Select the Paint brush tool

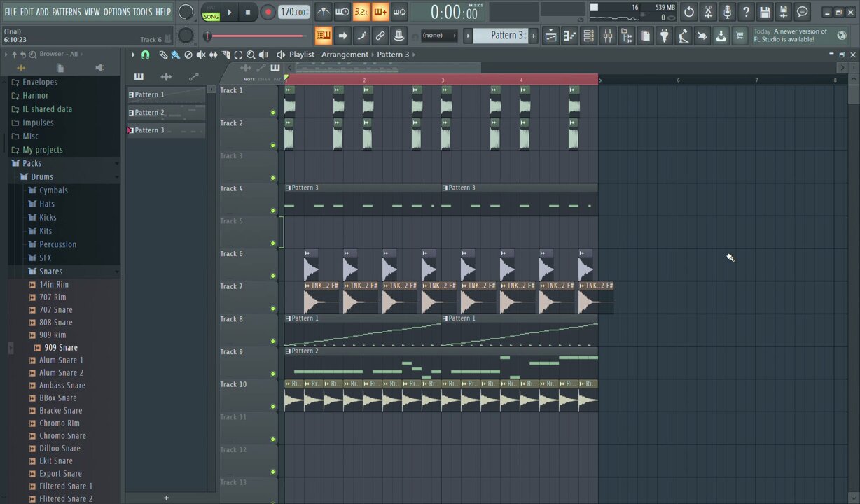click(x=176, y=55)
